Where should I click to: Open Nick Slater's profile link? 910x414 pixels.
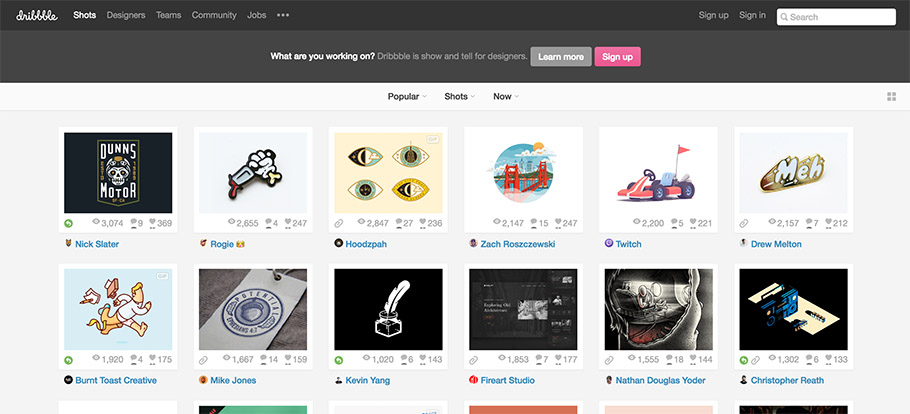click(97, 244)
